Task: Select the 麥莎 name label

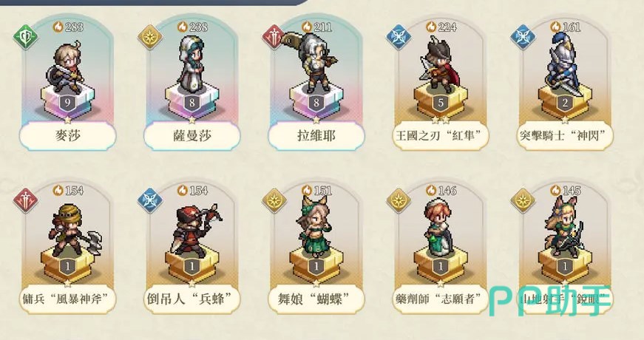Action: [x=68, y=135]
